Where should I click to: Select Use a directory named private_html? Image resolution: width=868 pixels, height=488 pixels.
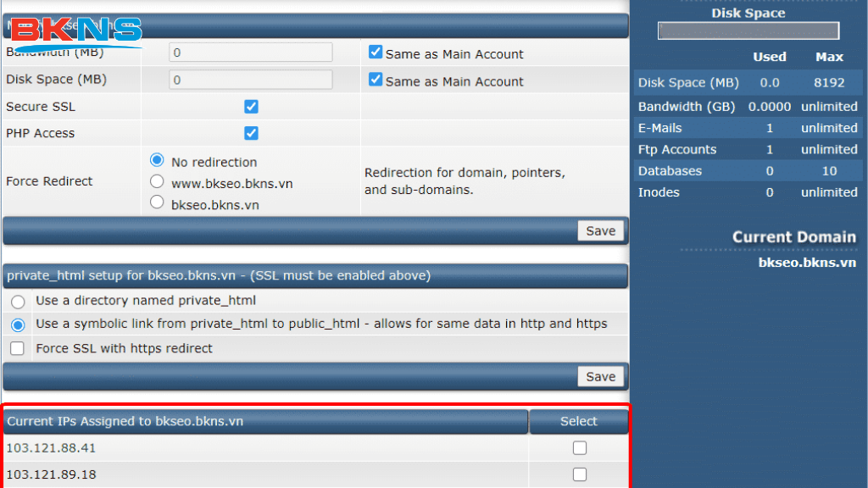(x=18, y=302)
